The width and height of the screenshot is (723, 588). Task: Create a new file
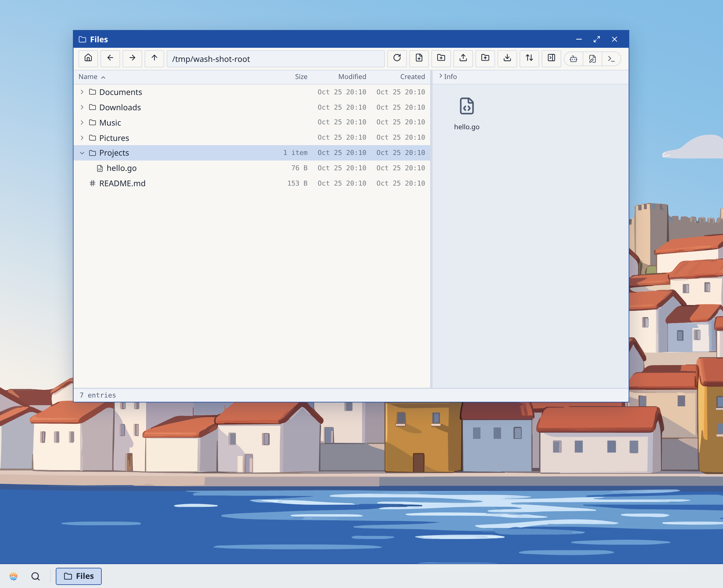(x=419, y=58)
